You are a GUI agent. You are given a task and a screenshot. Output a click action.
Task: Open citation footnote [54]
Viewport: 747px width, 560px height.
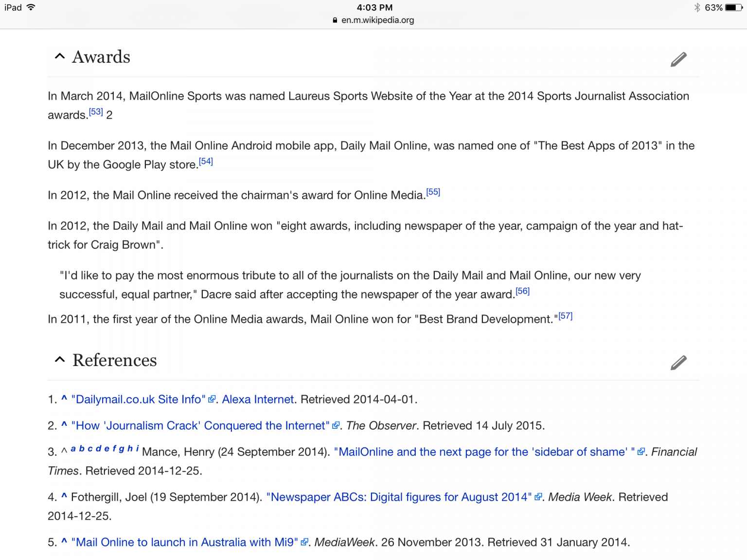206,161
